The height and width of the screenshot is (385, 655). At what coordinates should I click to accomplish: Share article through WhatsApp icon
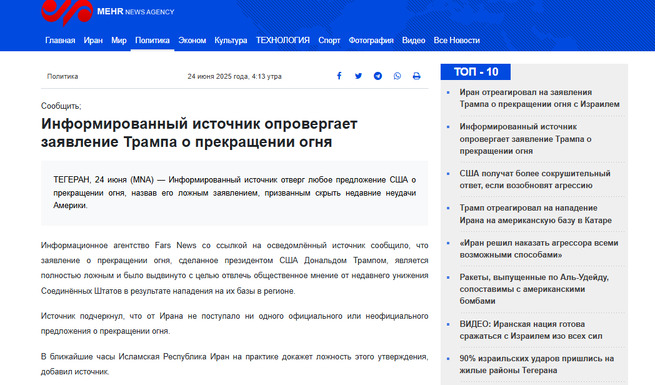(x=397, y=76)
